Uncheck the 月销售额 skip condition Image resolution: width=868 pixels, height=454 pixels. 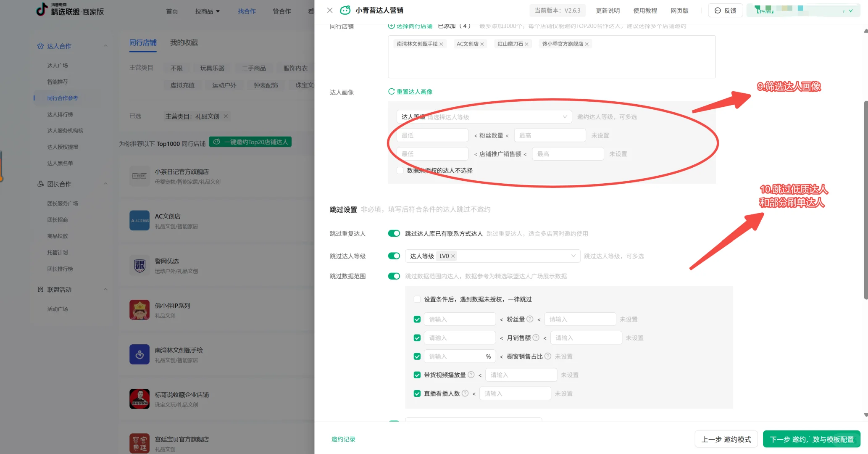pos(417,338)
